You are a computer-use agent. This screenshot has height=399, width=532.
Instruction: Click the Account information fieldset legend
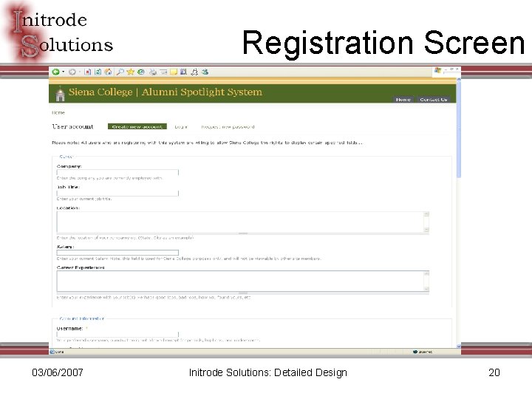point(82,318)
